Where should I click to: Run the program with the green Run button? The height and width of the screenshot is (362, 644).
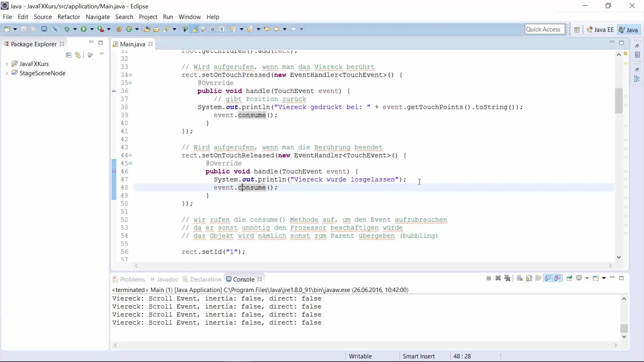tap(84, 29)
